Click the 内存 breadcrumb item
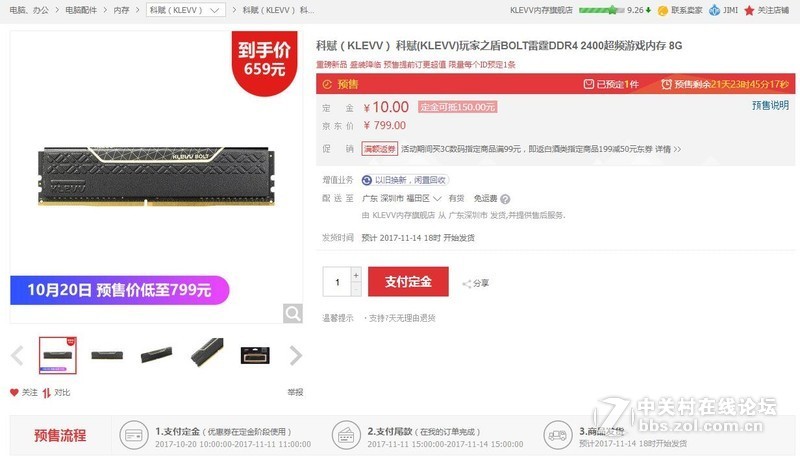Screen dimensions: 800x460 point(121,10)
